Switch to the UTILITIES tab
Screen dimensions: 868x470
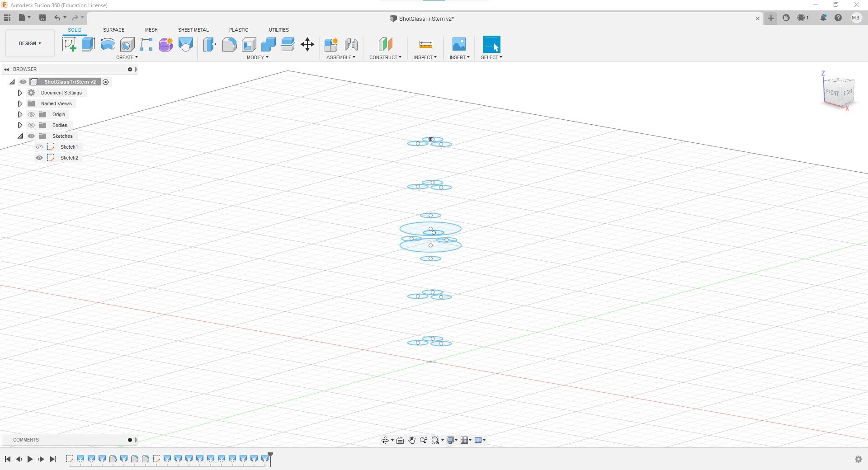(x=279, y=30)
